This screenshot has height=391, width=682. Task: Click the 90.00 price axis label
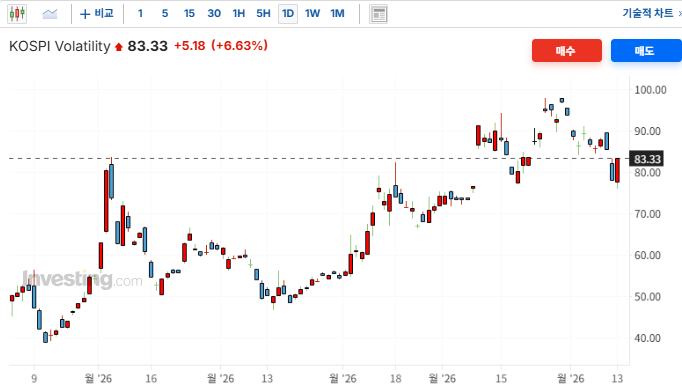point(647,131)
